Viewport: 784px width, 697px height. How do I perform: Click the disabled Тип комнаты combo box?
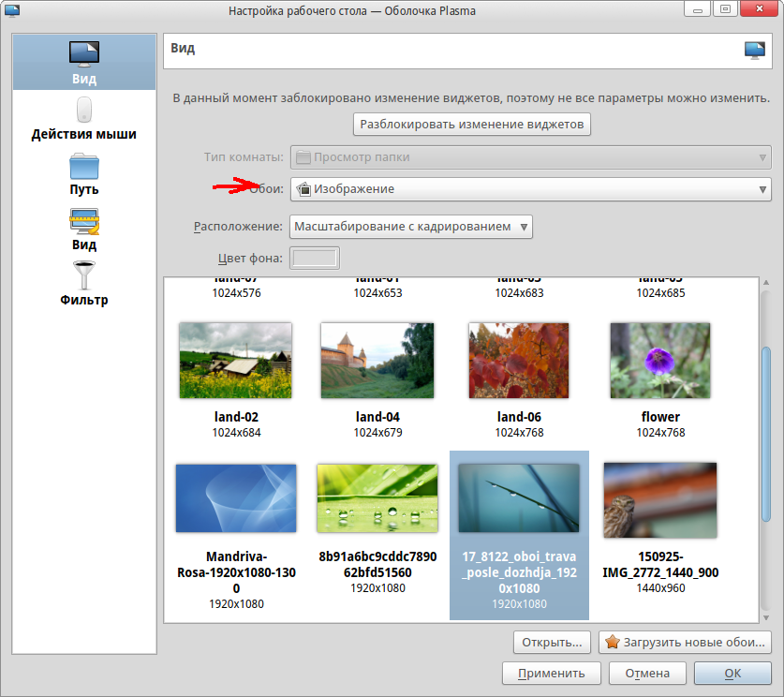(530, 157)
